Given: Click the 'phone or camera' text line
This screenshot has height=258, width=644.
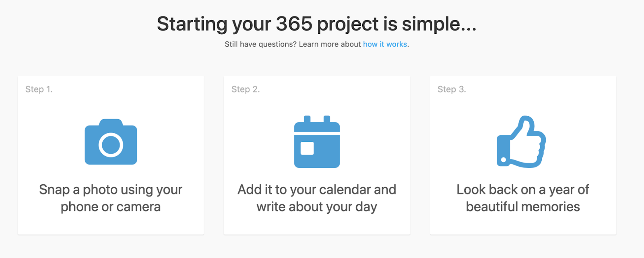Looking at the screenshot, I should click(x=111, y=207).
